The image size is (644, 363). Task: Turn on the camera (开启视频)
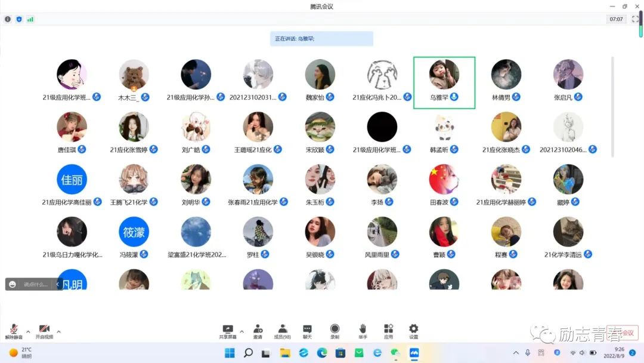(44, 330)
